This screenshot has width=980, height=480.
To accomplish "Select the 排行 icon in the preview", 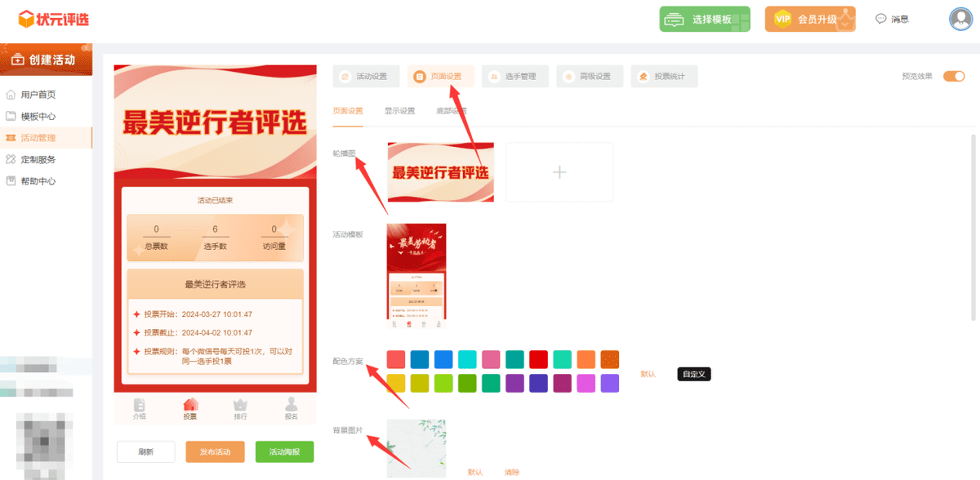I will pyautogui.click(x=239, y=408).
